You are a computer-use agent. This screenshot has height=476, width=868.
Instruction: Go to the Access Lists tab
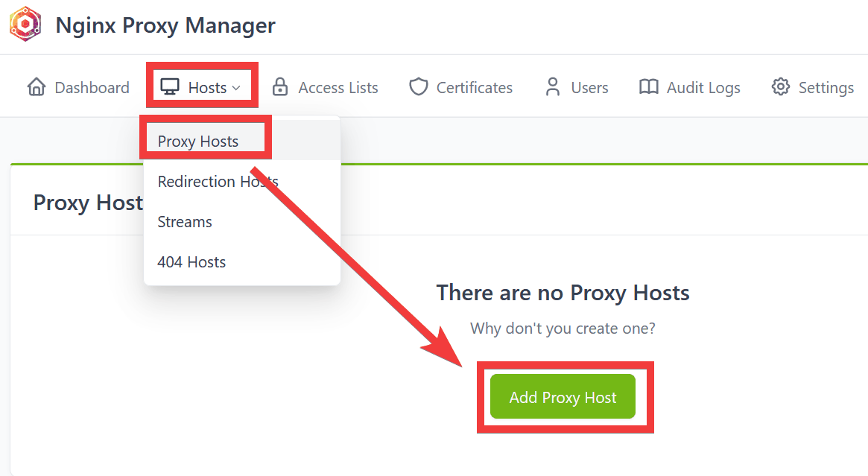click(338, 88)
